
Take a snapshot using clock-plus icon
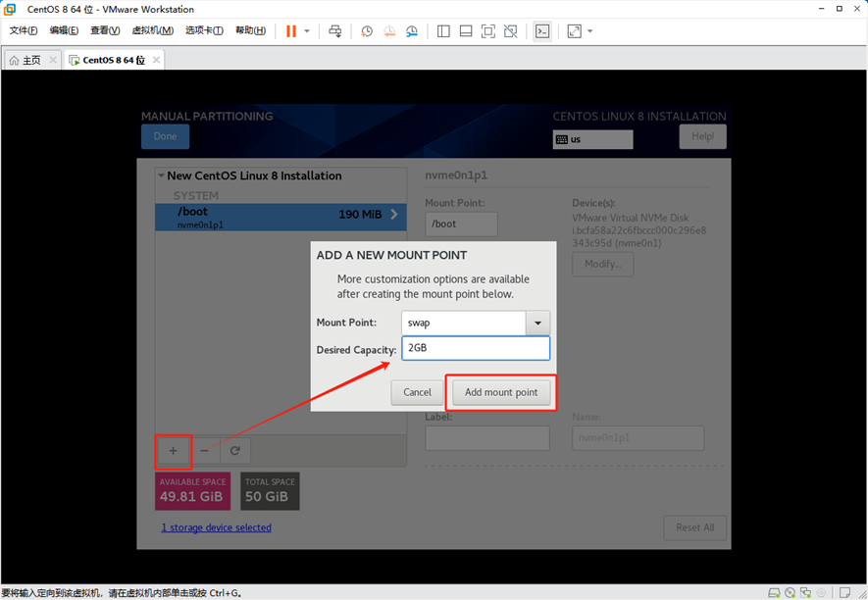pyautogui.click(x=367, y=31)
